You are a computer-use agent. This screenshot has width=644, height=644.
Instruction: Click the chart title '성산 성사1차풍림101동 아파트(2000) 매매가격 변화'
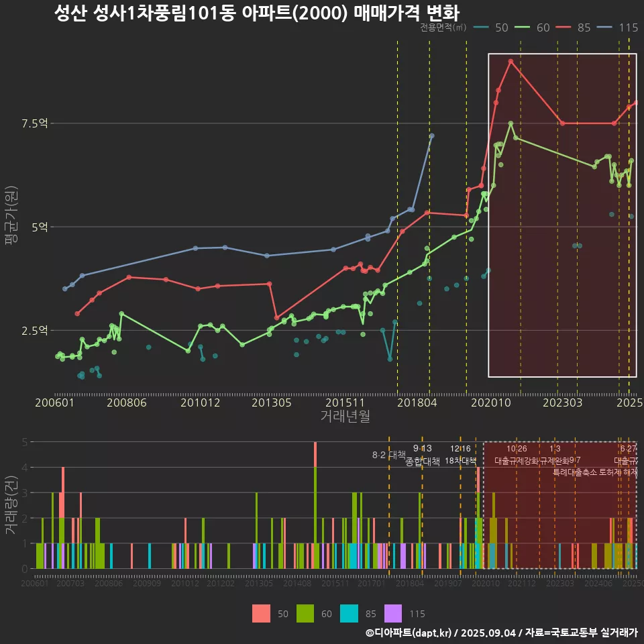257,13
